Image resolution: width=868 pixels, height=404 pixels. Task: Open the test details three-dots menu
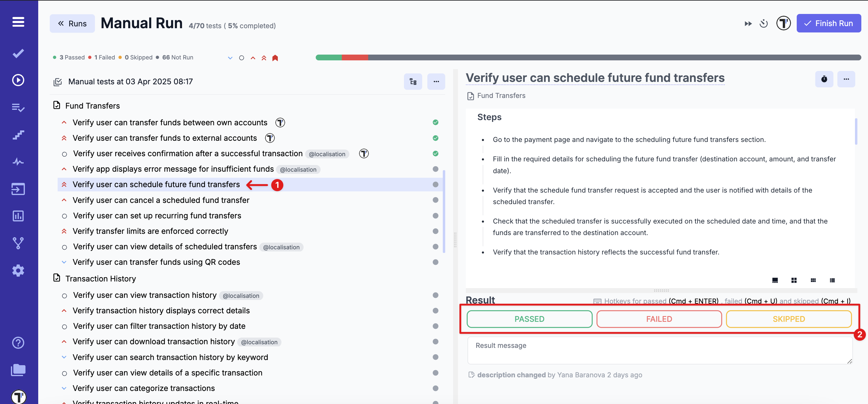[x=846, y=79]
